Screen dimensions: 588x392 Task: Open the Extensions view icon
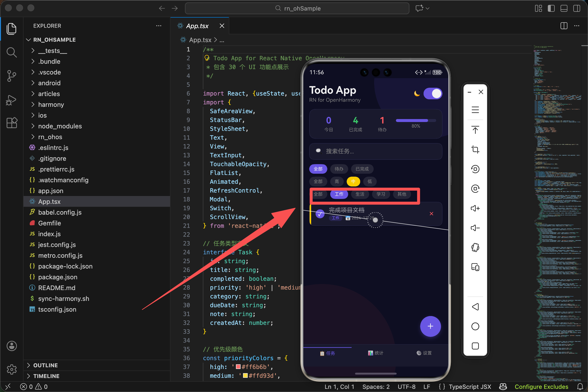click(12, 123)
